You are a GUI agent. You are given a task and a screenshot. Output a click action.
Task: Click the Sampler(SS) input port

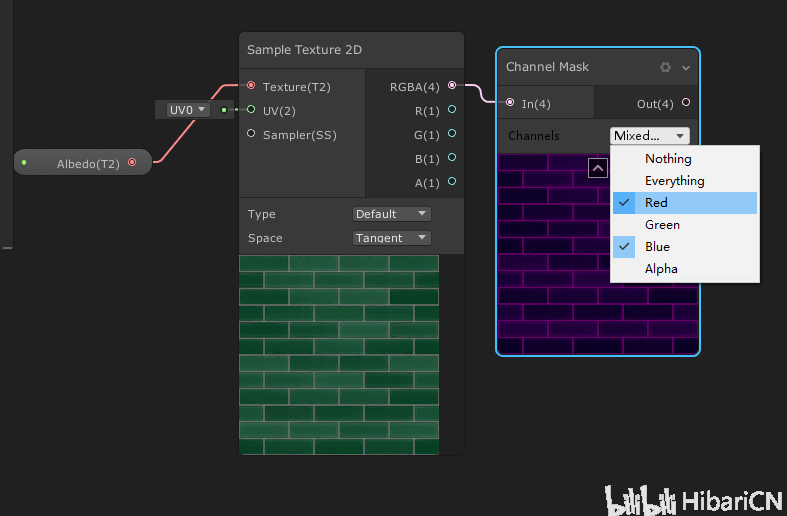tap(251, 134)
